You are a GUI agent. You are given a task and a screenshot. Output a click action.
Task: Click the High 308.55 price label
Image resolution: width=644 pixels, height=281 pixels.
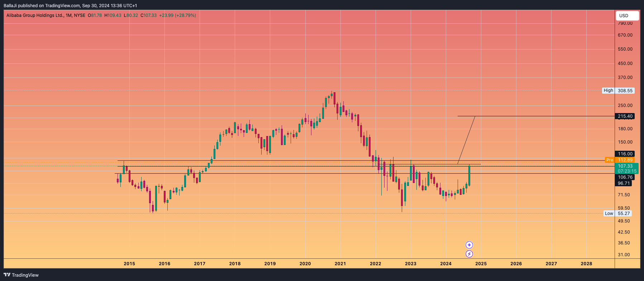tap(619, 91)
